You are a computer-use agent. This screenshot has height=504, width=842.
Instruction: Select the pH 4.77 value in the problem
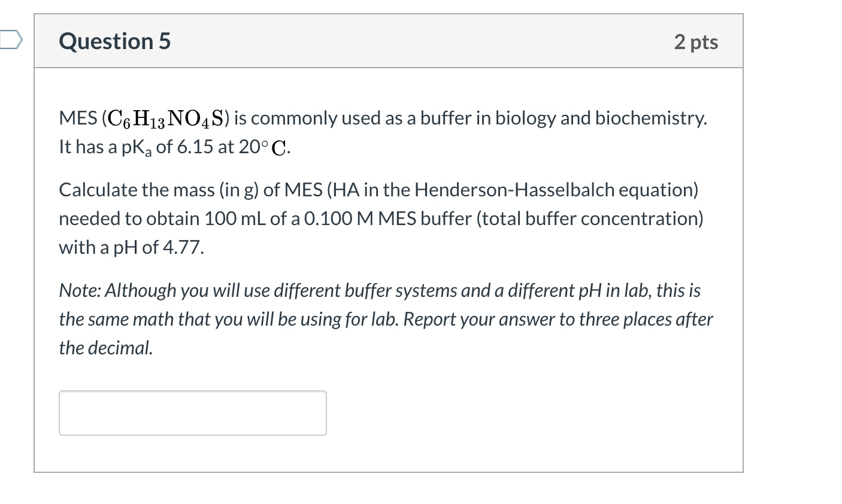click(x=183, y=247)
